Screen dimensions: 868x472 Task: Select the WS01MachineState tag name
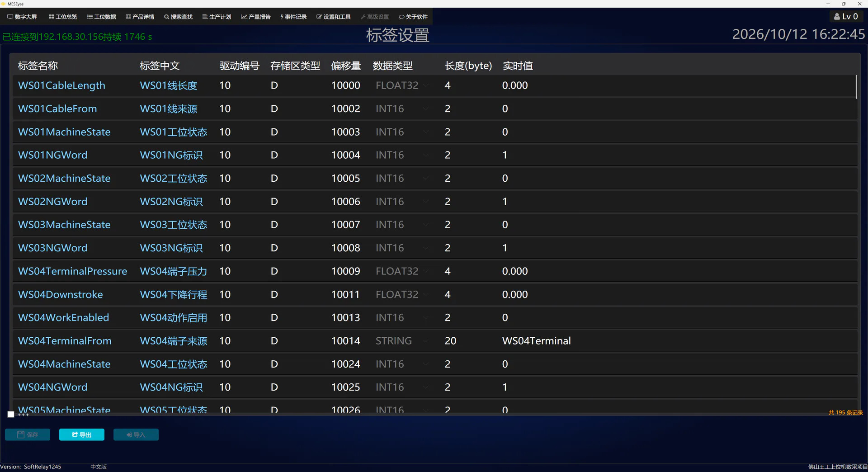[x=64, y=132]
